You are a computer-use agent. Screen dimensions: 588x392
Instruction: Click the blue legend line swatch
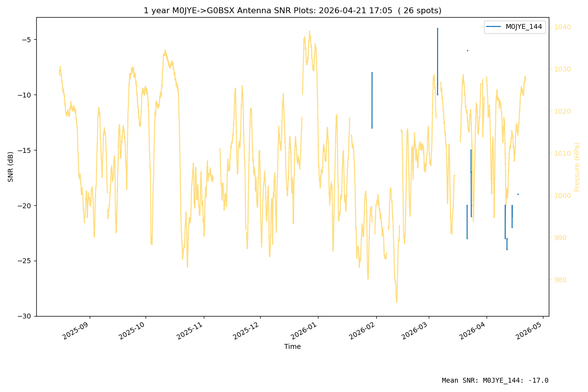pyautogui.click(x=494, y=27)
